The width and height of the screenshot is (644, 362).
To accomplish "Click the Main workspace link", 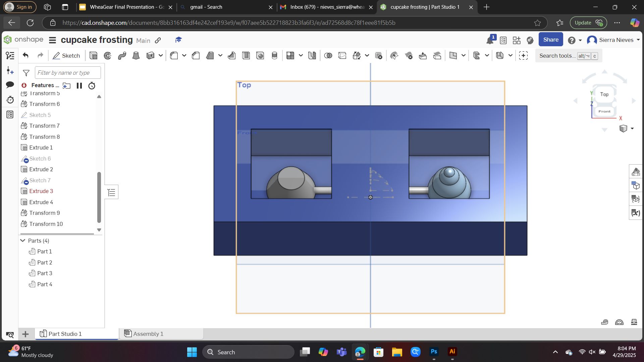I will [143, 41].
